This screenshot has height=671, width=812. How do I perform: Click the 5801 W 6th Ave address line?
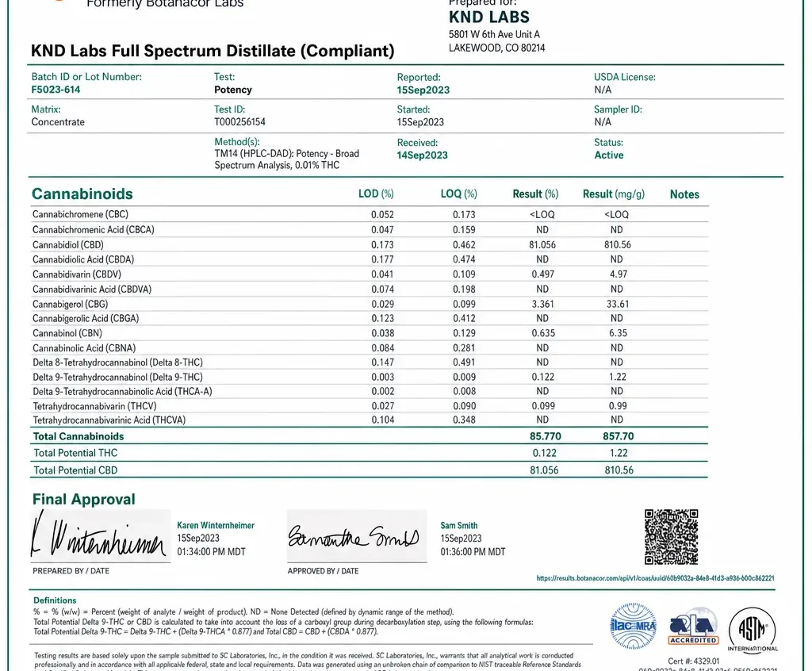495,34
